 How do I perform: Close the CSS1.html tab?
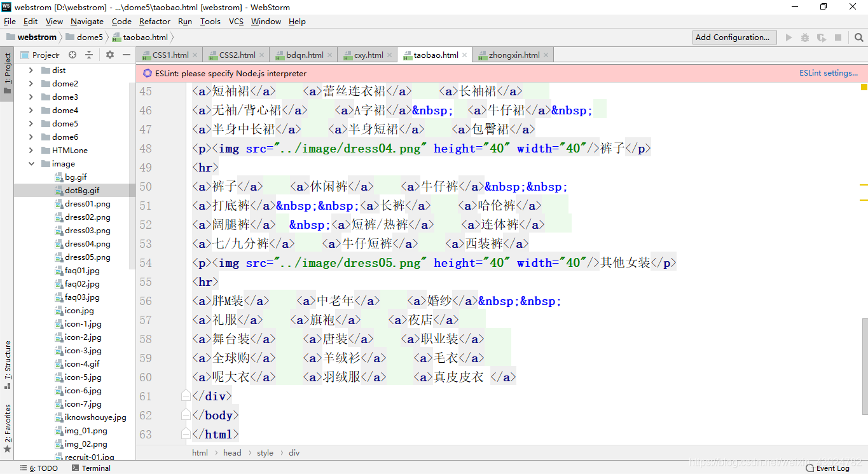click(x=195, y=55)
